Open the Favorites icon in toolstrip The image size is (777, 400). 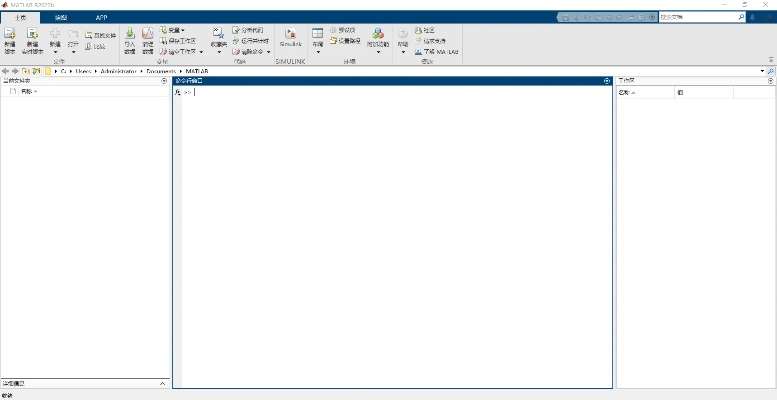click(x=219, y=38)
